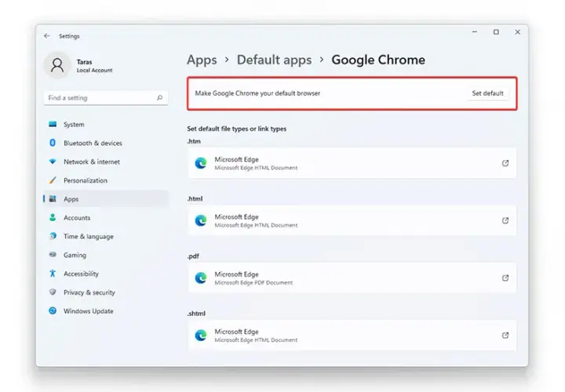Click the open-link icon for .pdf
The image size is (565, 392).
point(505,278)
